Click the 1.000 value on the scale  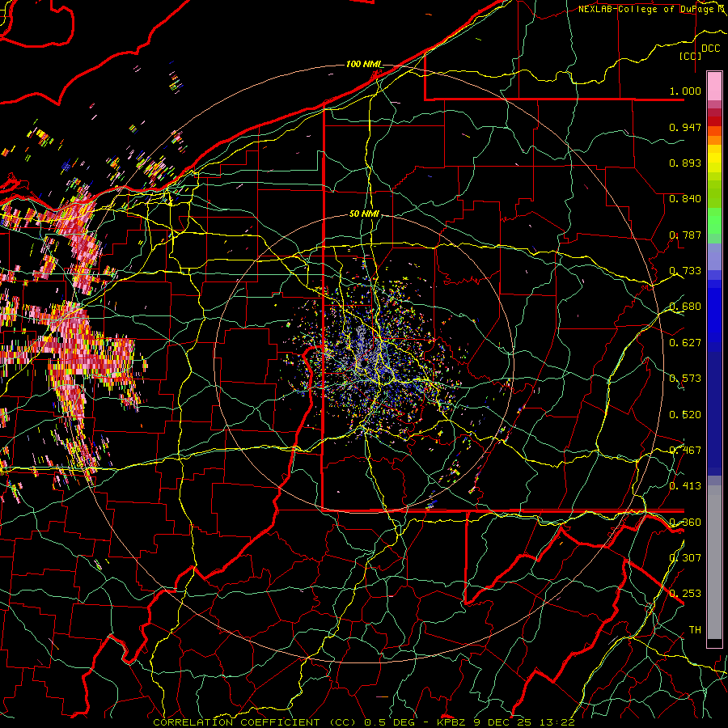pos(685,91)
